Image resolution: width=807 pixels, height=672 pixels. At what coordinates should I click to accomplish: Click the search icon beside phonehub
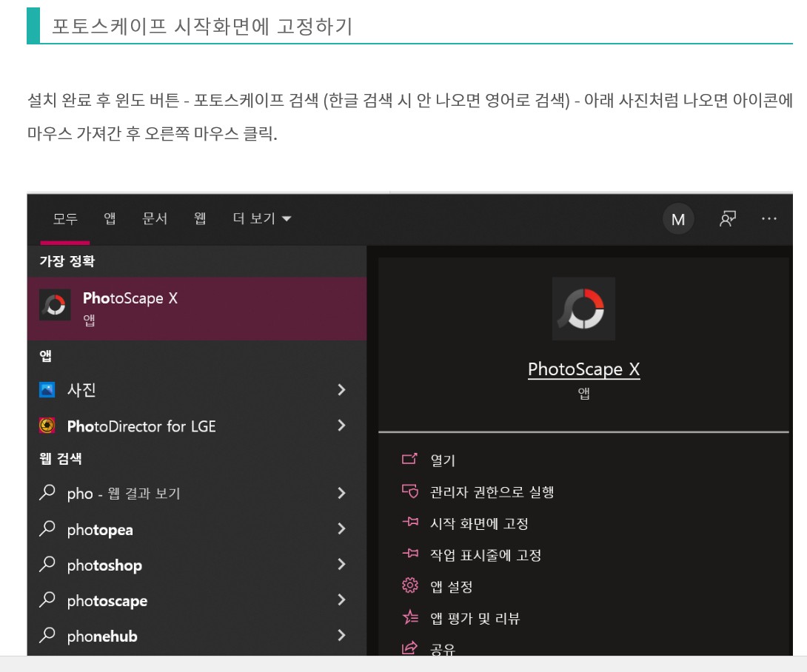(47, 635)
